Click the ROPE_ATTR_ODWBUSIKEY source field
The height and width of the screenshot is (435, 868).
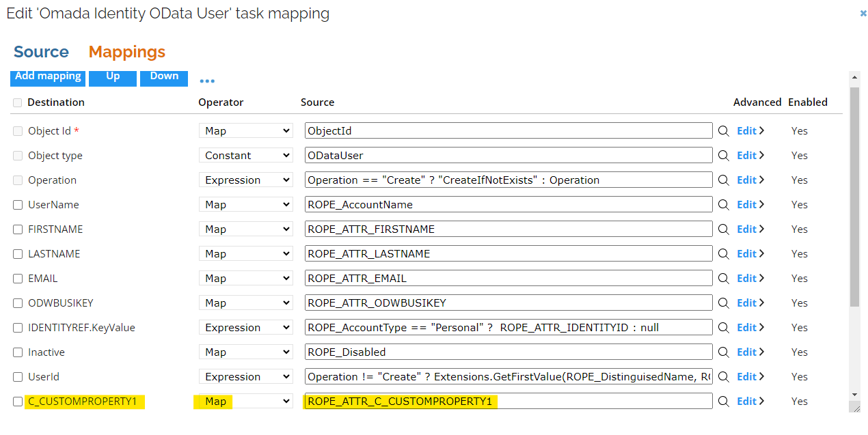point(508,303)
